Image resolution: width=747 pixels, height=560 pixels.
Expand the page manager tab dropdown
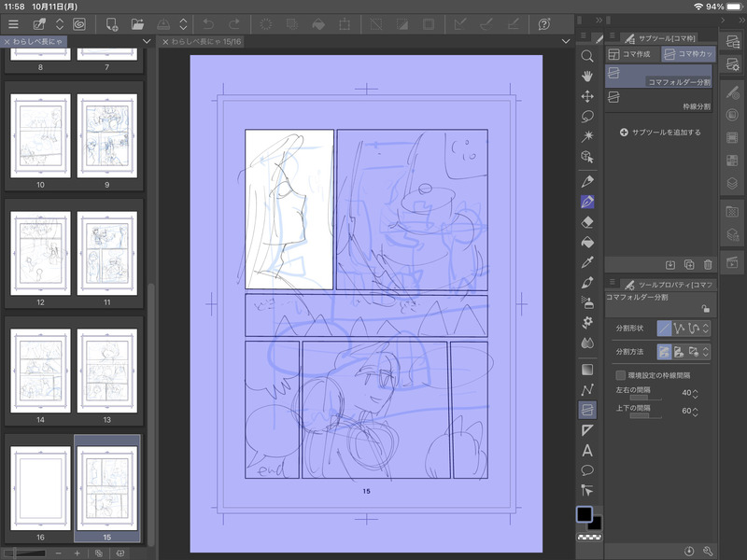(147, 41)
